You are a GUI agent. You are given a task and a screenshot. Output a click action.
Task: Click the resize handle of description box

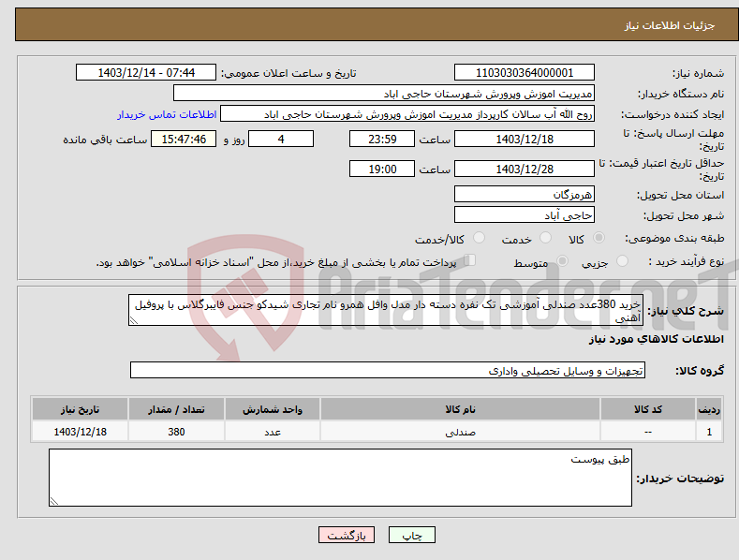(x=134, y=320)
